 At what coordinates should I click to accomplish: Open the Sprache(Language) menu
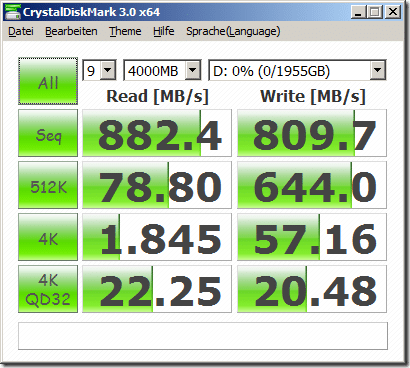point(233,31)
